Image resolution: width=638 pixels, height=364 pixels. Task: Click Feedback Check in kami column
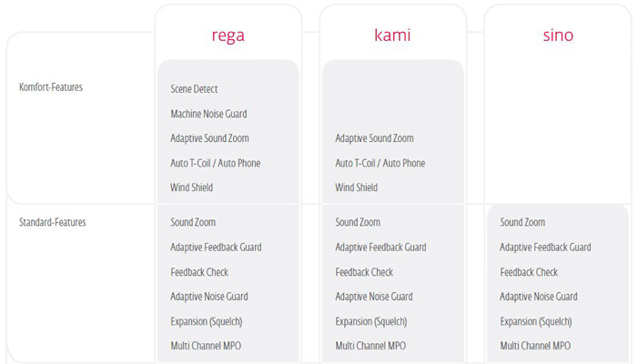coord(364,272)
